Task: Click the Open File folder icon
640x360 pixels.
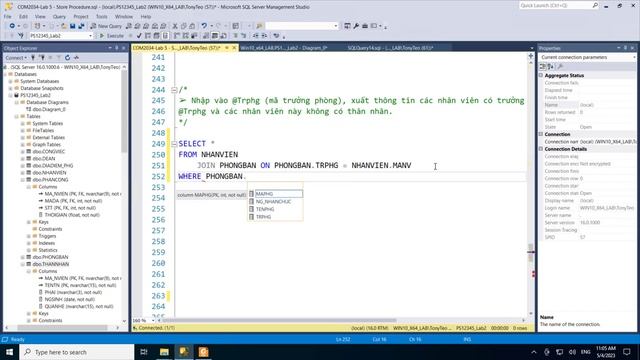Action: click(x=64, y=26)
